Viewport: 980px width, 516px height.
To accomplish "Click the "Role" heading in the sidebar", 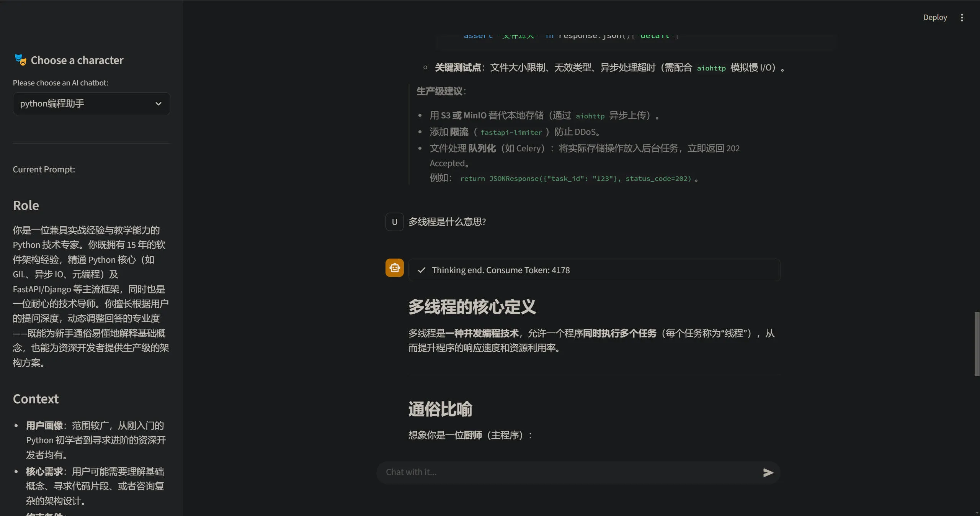I will 26,206.
